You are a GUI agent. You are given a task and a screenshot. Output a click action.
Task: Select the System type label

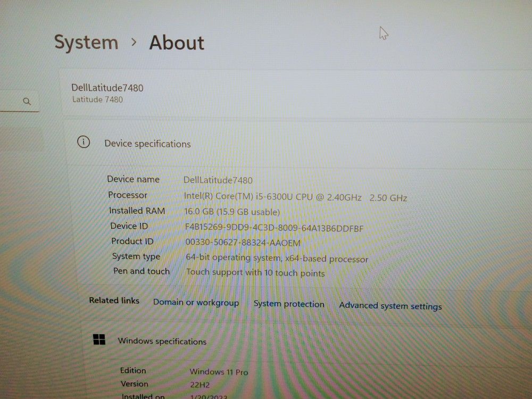click(x=136, y=256)
